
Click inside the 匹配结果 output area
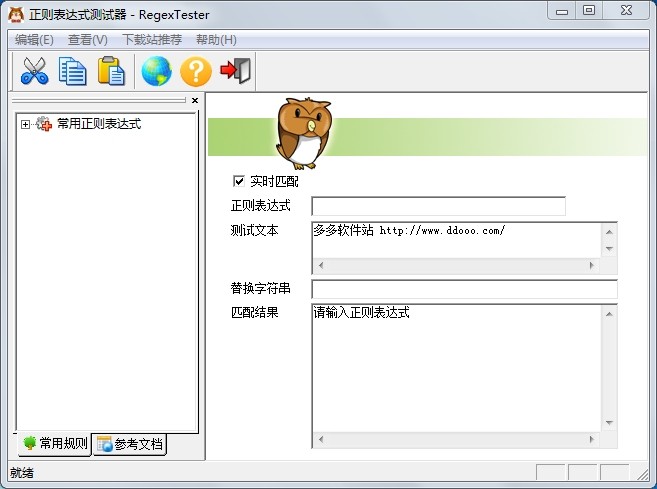pyautogui.click(x=457, y=369)
